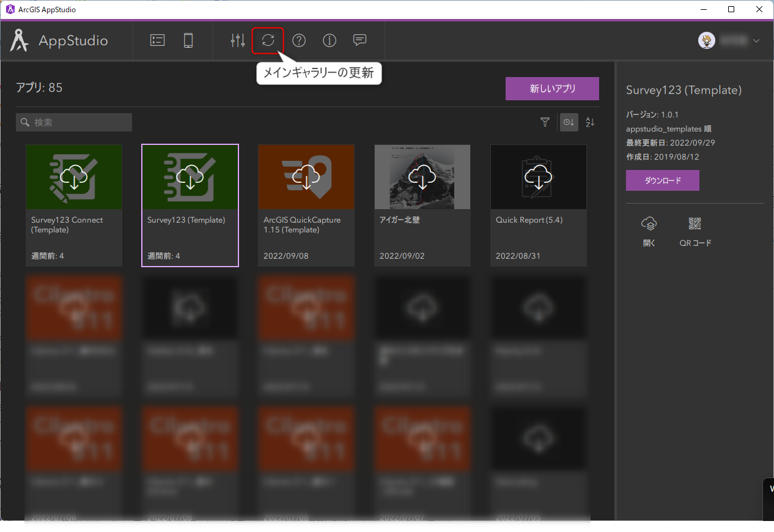Viewport: 774px width, 532px height.
Task: Switch to the mobile device view icon
Action: (x=188, y=40)
